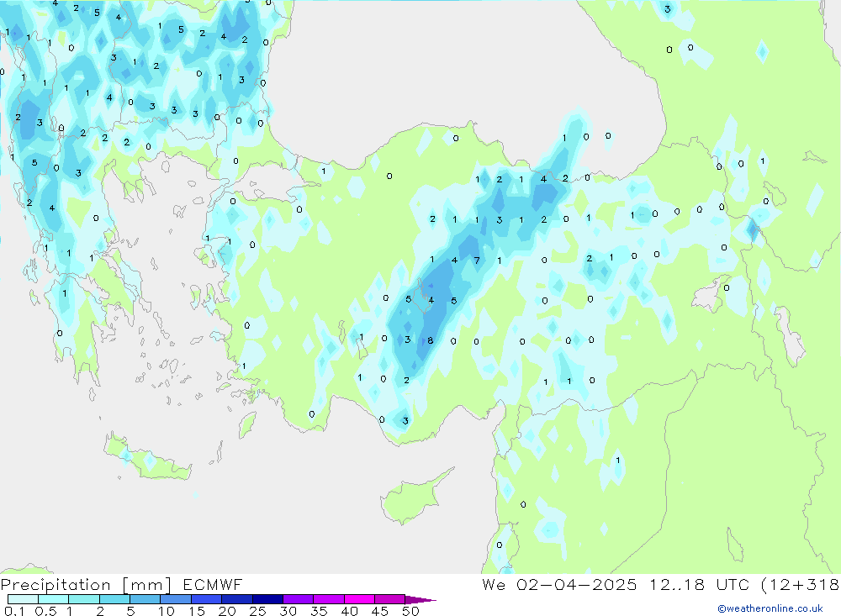Click the 0.5–1 mm legend swatch

coord(54,599)
